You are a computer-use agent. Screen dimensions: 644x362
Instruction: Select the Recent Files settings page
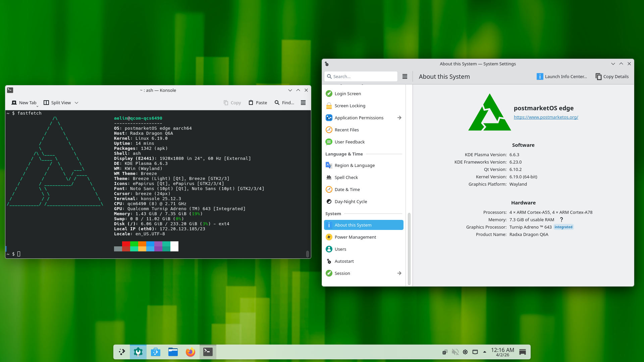346,130
